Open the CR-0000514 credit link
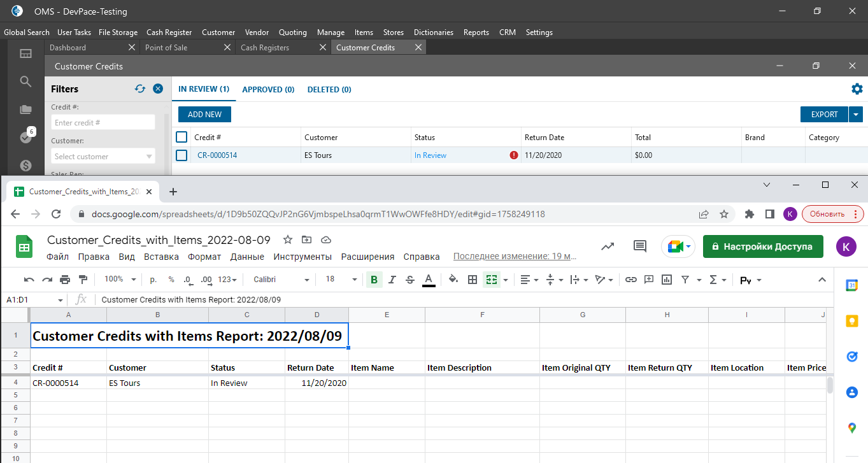 217,155
